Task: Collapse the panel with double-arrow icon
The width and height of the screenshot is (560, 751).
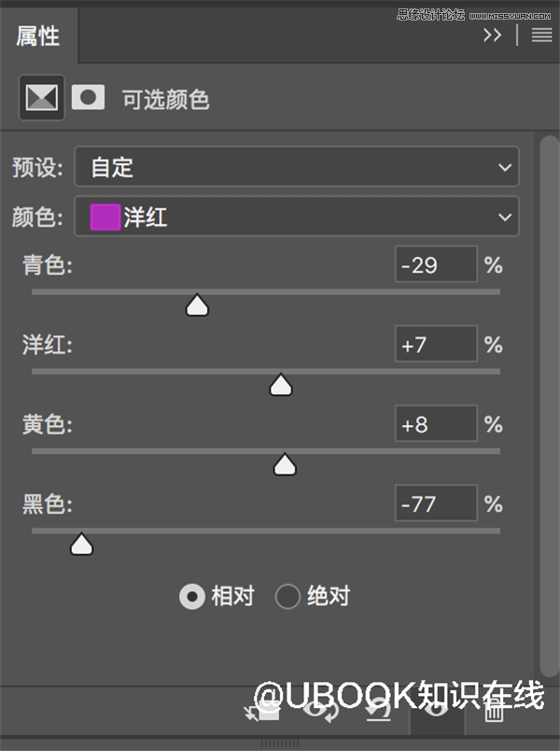Action: (492, 35)
